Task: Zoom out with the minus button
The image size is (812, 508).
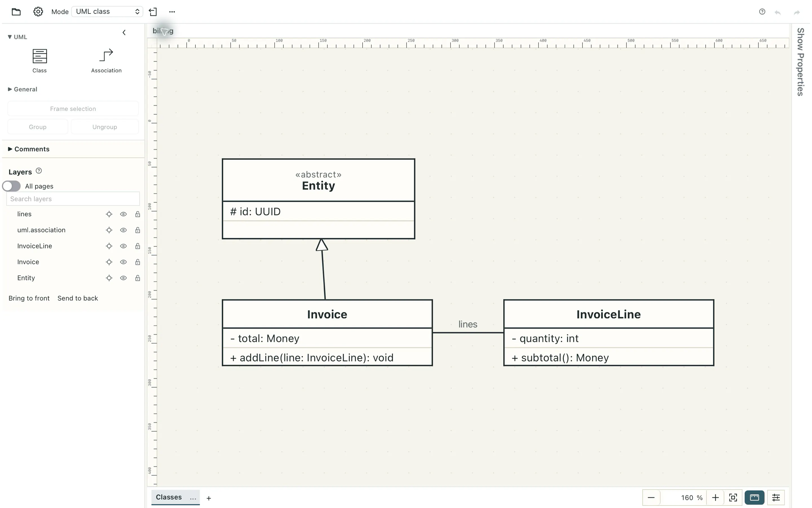Action: pyautogui.click(x=651, y=498)
